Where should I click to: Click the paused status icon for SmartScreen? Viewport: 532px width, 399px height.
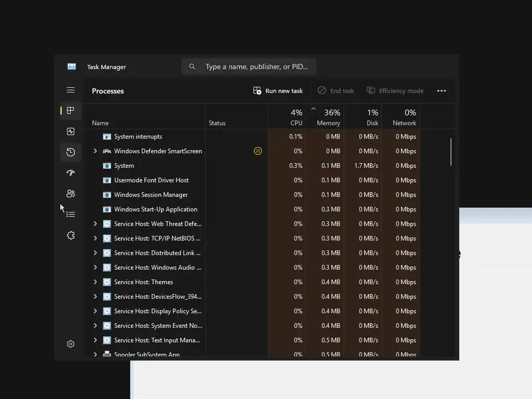(x=258, y=151)
